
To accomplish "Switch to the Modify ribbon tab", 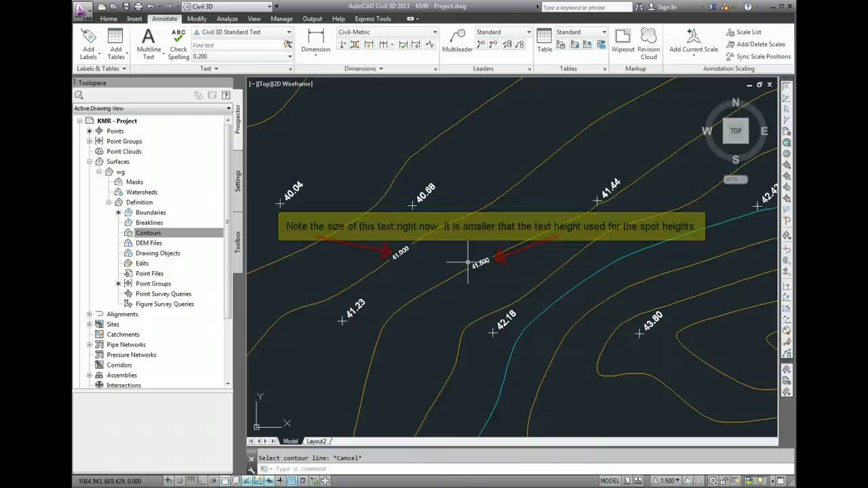I will coord(197,19).
